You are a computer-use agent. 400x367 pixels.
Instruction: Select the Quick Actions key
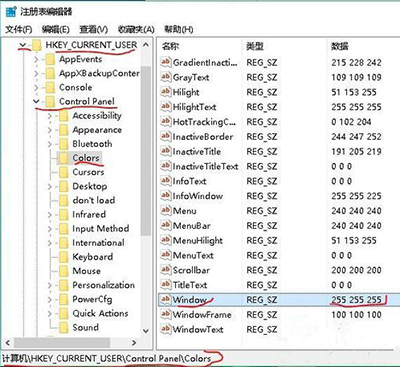coord(100,313)
